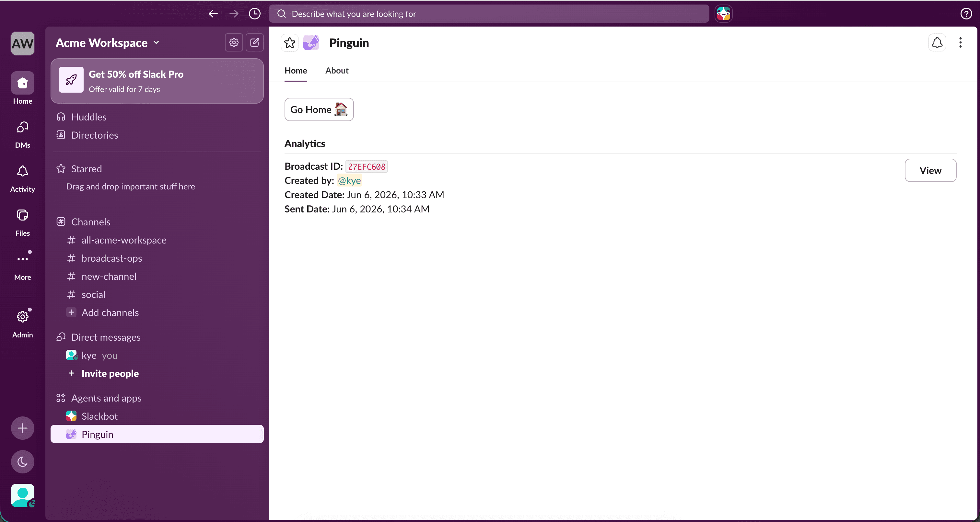Open More in the left rail
The width and height of the screenshot is (980, 522).
[22, 266]
